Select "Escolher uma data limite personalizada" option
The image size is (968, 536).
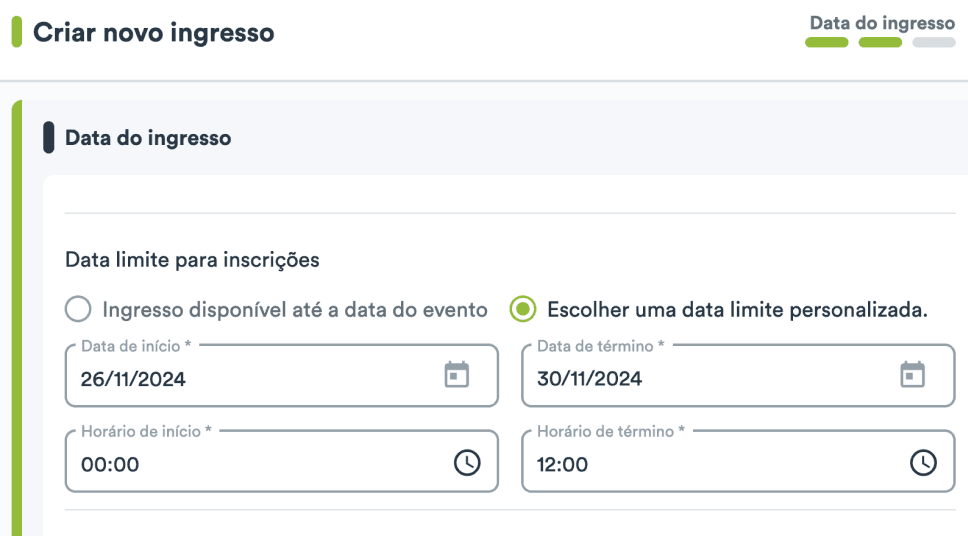pos(522,310)
